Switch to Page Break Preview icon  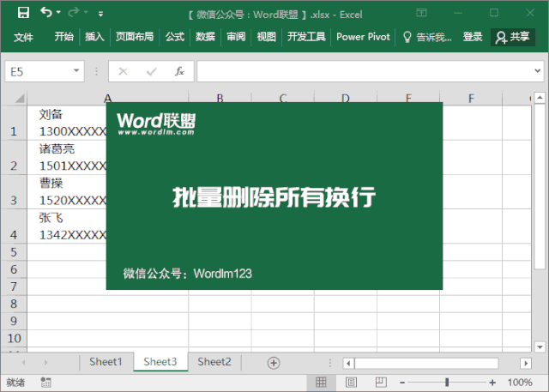381,383
